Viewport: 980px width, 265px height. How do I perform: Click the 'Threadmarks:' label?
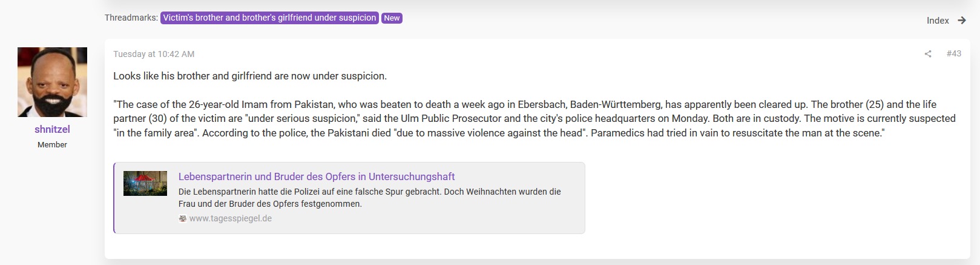131,18
